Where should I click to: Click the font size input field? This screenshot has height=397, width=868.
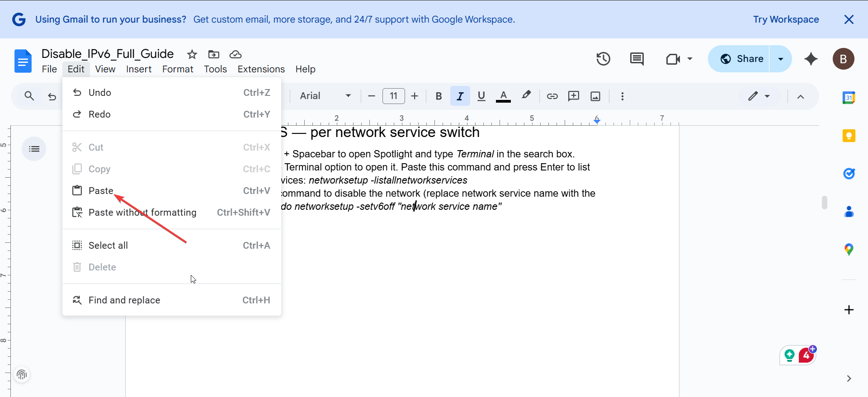(393, 96)
